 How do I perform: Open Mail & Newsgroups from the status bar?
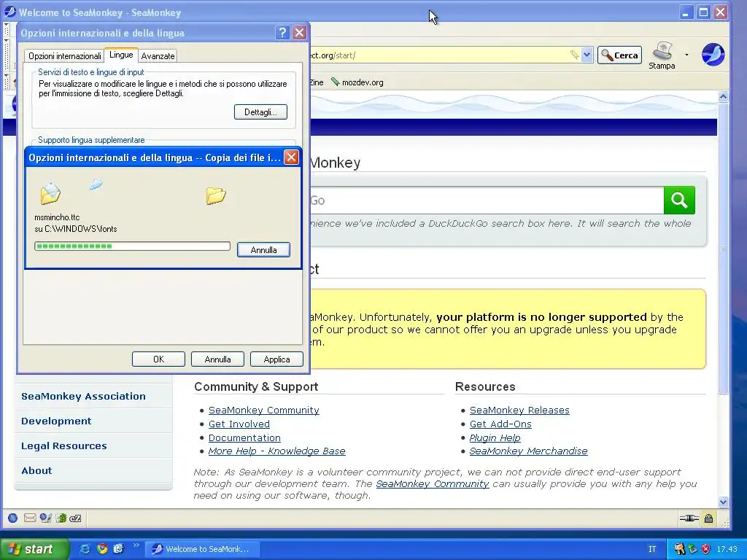[29, 518]
